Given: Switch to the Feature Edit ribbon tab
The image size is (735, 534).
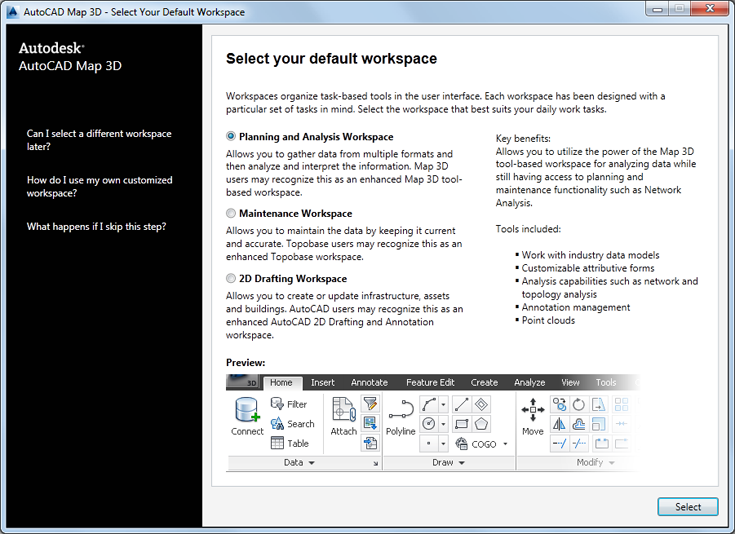Looking at the screenshot, I should click(430, 383).
